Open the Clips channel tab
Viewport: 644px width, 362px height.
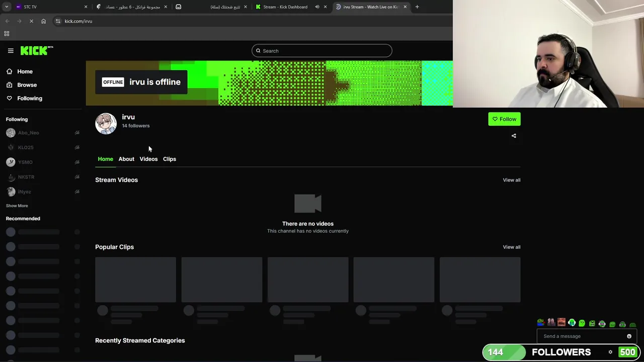click(x=170, y=159)
